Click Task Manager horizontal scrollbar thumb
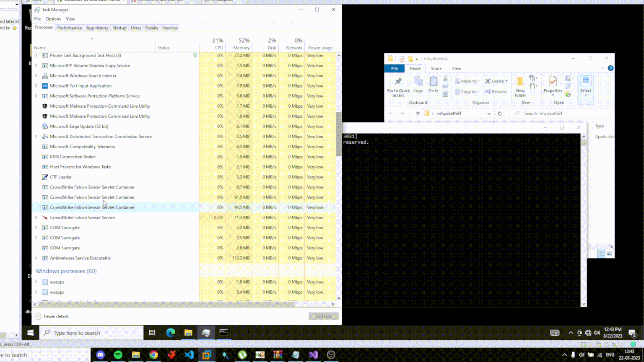This screenshot has height=362, width=644. click(166, 304)
